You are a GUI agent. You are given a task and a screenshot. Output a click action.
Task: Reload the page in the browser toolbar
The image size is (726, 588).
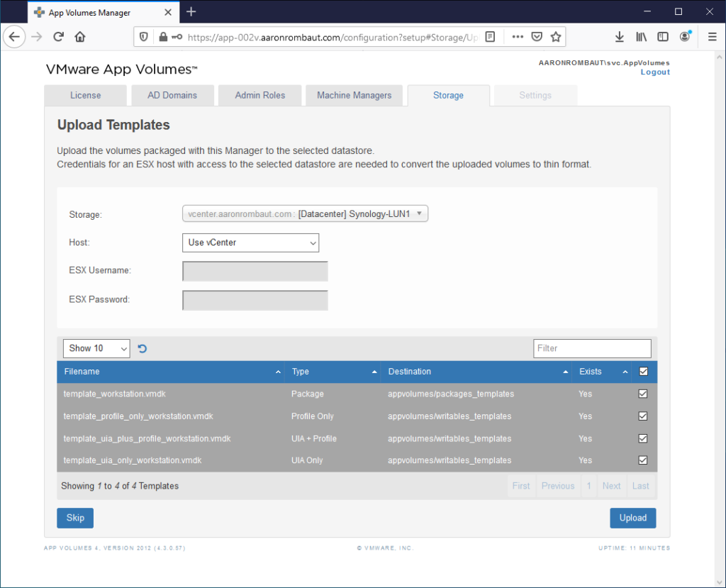[59, 37]
